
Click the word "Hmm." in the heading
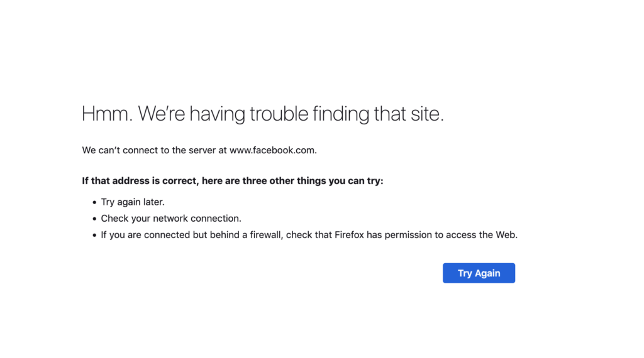pyautogui.click(x=107, y=114)
